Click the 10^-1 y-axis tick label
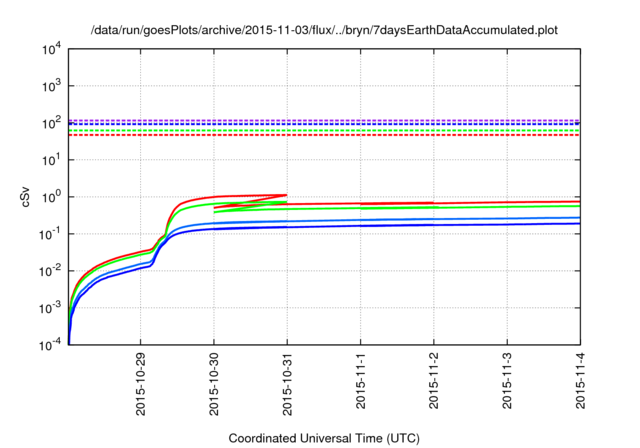The height and width of the screenshot is (448, 640). click(x=51, y=233)
